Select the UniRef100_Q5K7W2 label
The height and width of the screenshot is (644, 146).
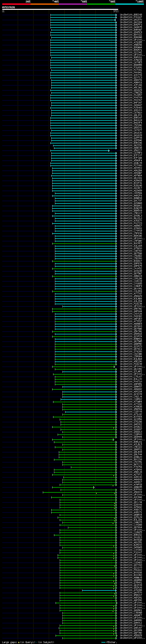(131, 309)
